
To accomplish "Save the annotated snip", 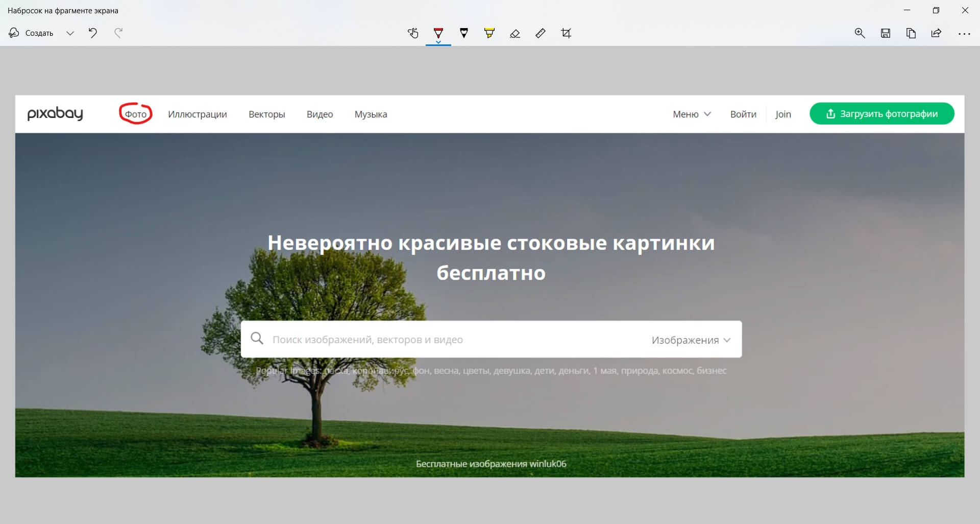I will [x=886, y=33].
